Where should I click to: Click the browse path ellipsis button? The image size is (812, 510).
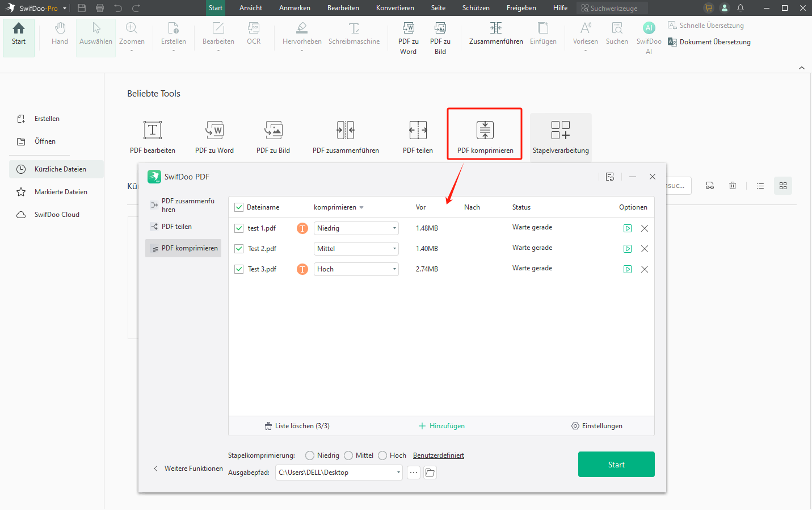[414, 473]
